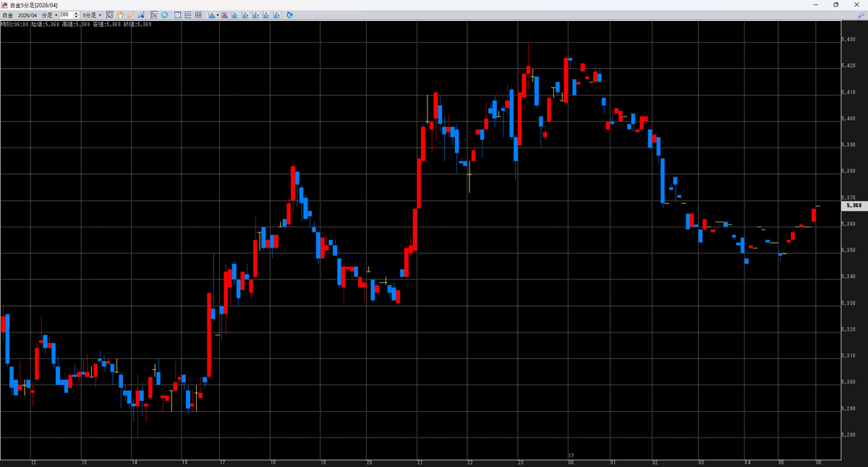This screenshot has height=467, width=868.
Task: Click the 白金 symbol label in toolbar
Action: 7,14
